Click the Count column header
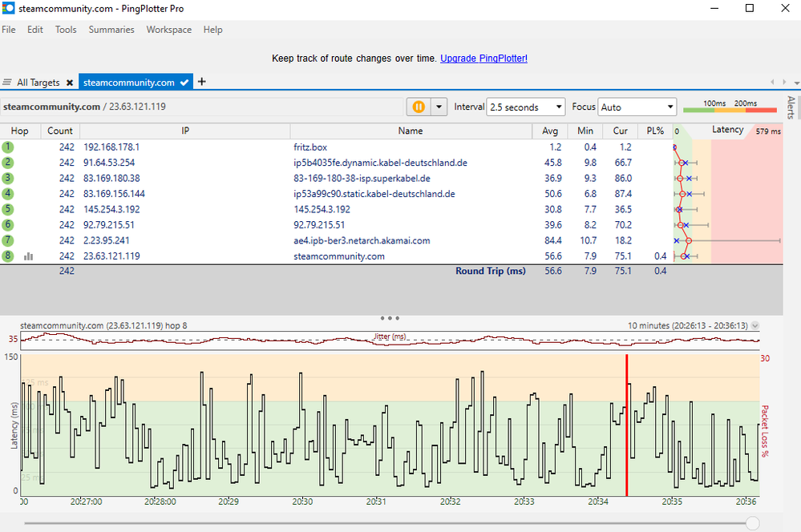Screen dimensions: 801x532 tap(60, 131)
